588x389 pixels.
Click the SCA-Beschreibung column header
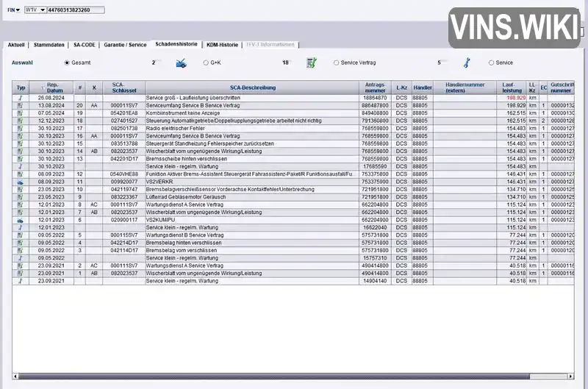click(x=252, y=88)
